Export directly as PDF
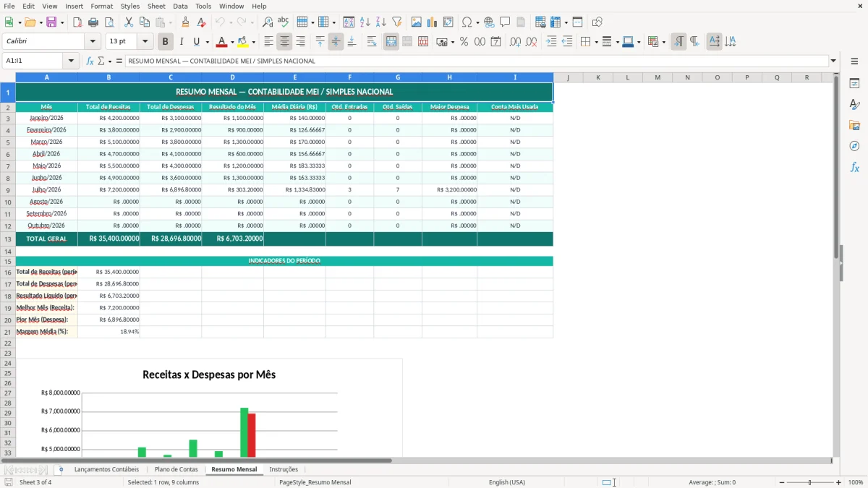Screen dimensions: 868x488 point(77,22)
